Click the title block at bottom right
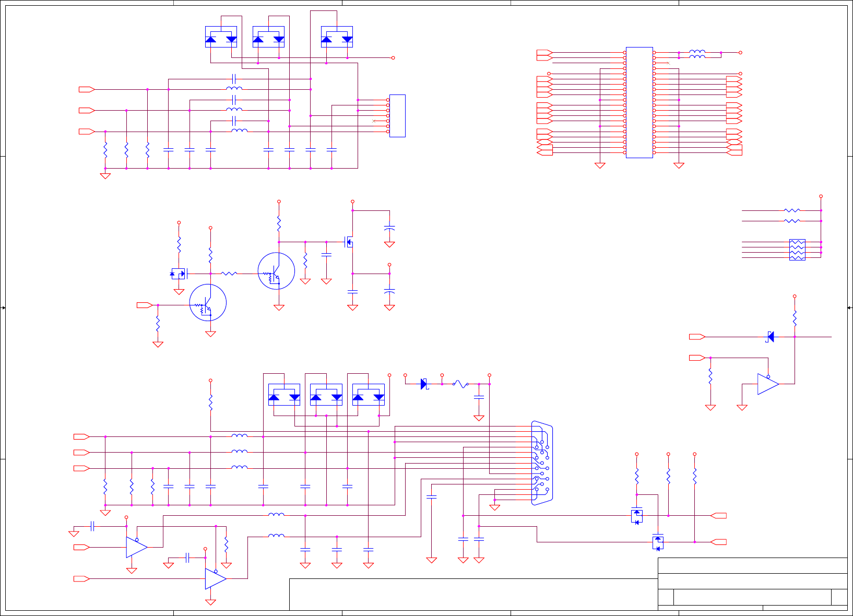This screenshot has height=616, width=853. [752, 584]
